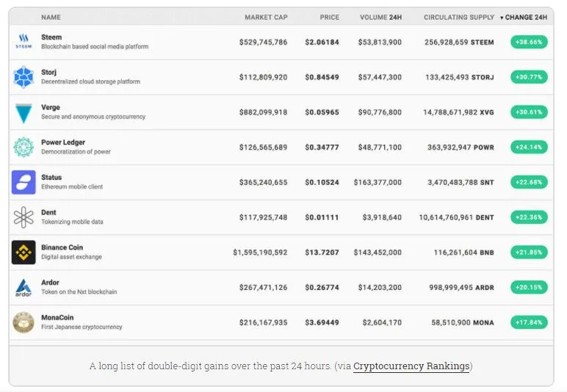Click the Power Ledger logo
The image size is (567, 392).
(24, 147)
